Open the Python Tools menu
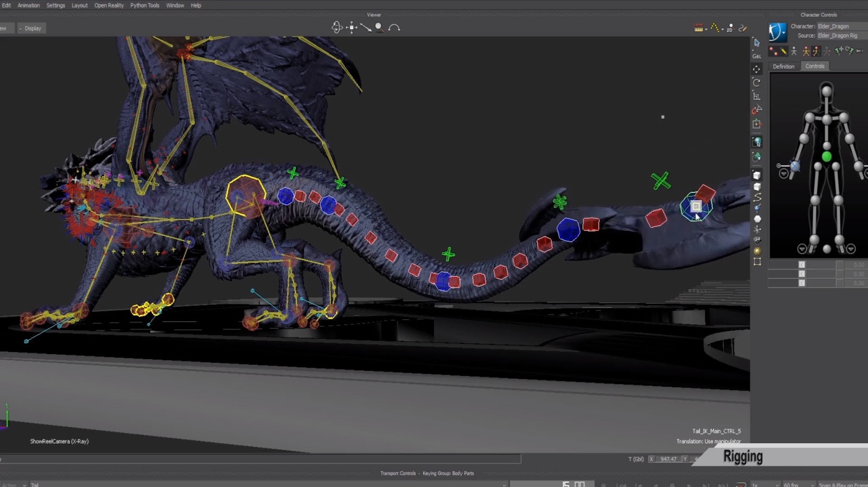The width and height of the screenshot is (868, 487). click(144, 5)
